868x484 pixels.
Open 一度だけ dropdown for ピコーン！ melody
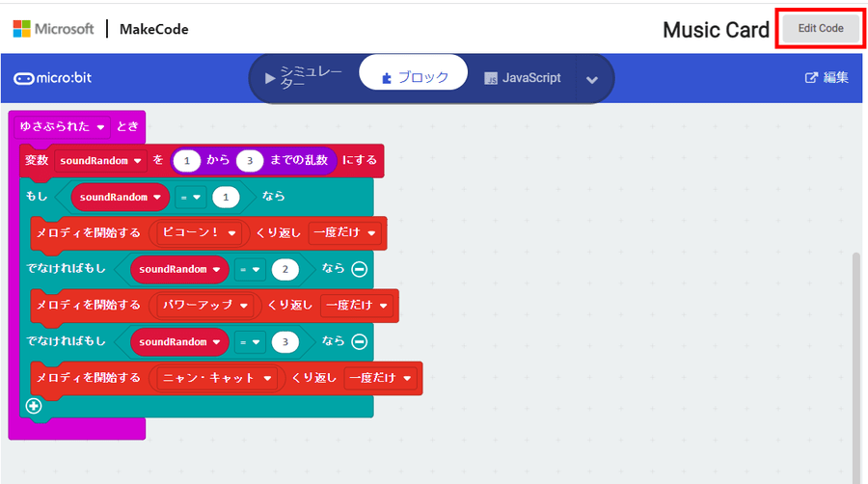click(x=345, y=233)
